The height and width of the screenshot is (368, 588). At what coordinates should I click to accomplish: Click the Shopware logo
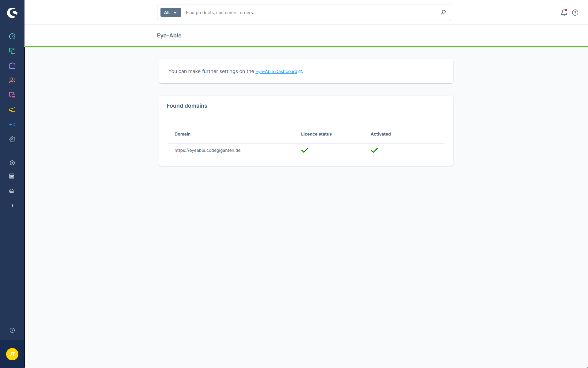coord(12,13)
